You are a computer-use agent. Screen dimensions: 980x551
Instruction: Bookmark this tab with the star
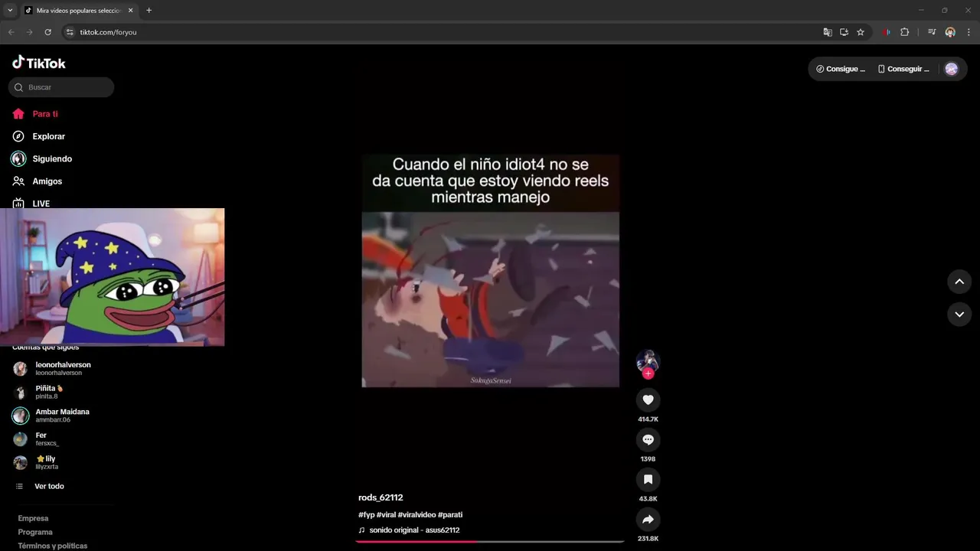[x=861, y=32]
